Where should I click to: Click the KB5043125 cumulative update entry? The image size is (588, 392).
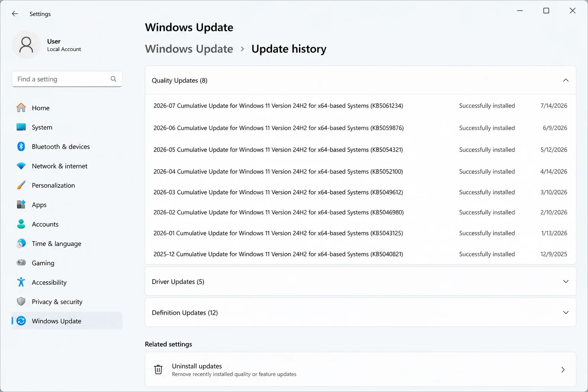[x=360, y=233]
